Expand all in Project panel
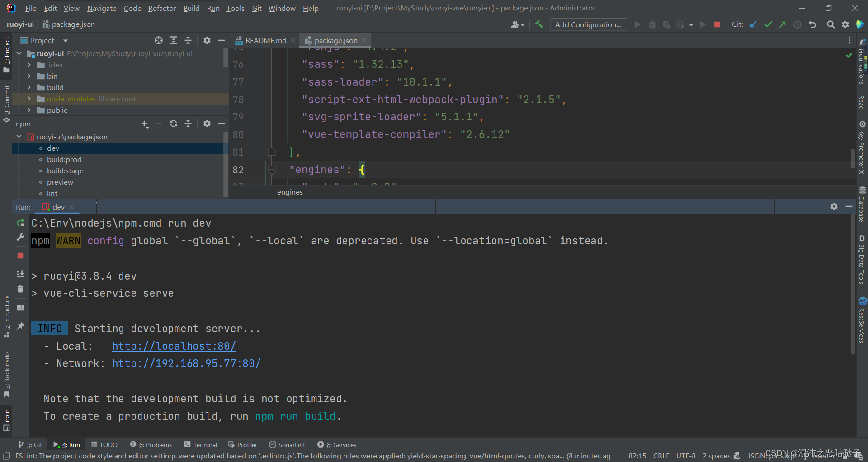868x462 pixels. coord(174,40)
